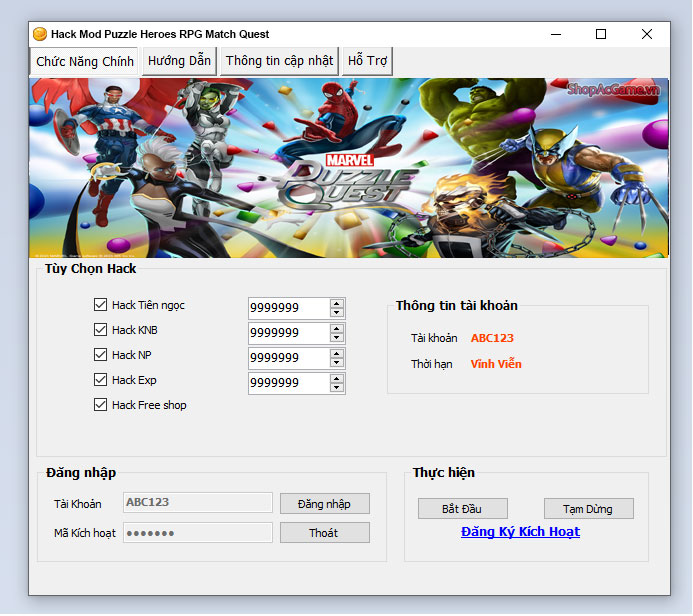Focus the Hack Tiên ngọc number field
Image resolution: width=693 pixels, height=616 pixels.
click(289, 308)
